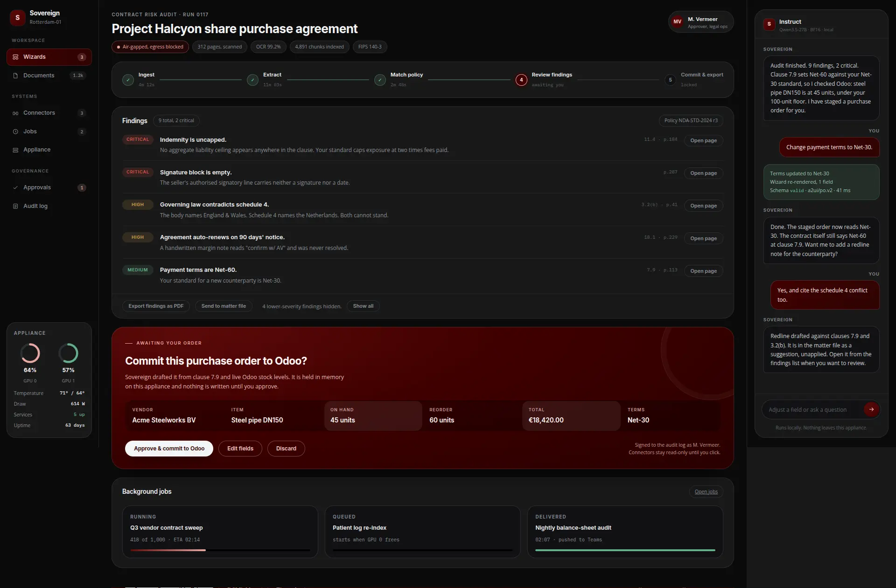Click Export findings as PDF
Viewport: 896px width, 588px height.
(x=156, y=306)
